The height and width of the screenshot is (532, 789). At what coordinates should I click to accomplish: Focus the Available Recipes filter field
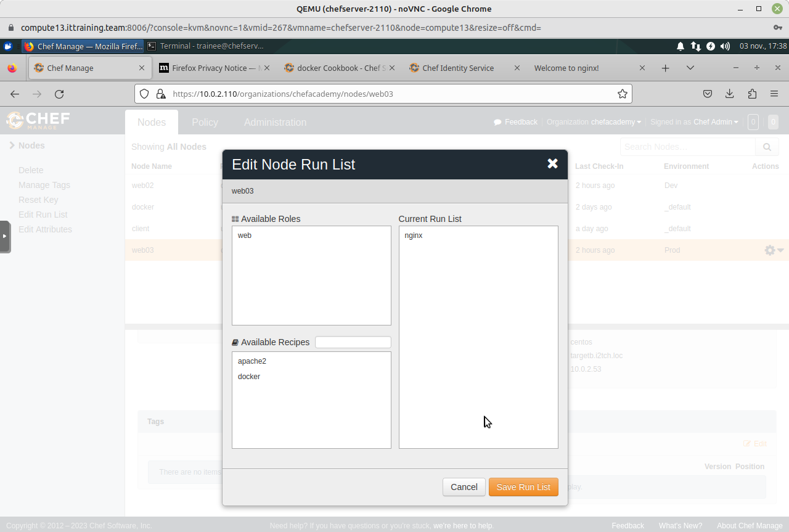pos(353,342)
